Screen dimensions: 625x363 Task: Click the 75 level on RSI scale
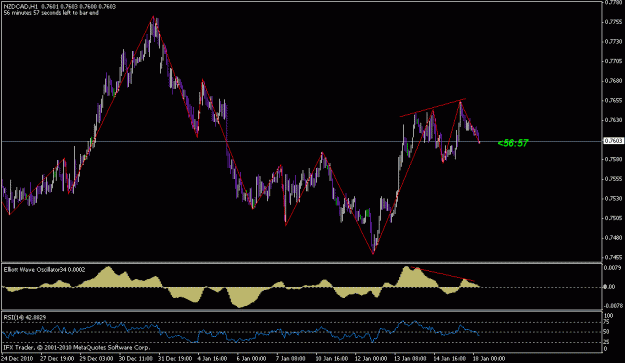coord(607,322)
